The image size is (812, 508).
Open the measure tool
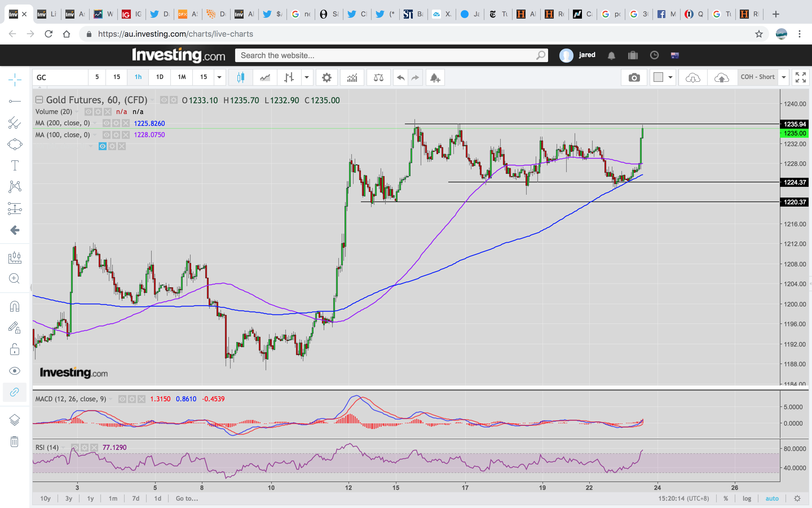pyautogui.click(x=15, y=258)
